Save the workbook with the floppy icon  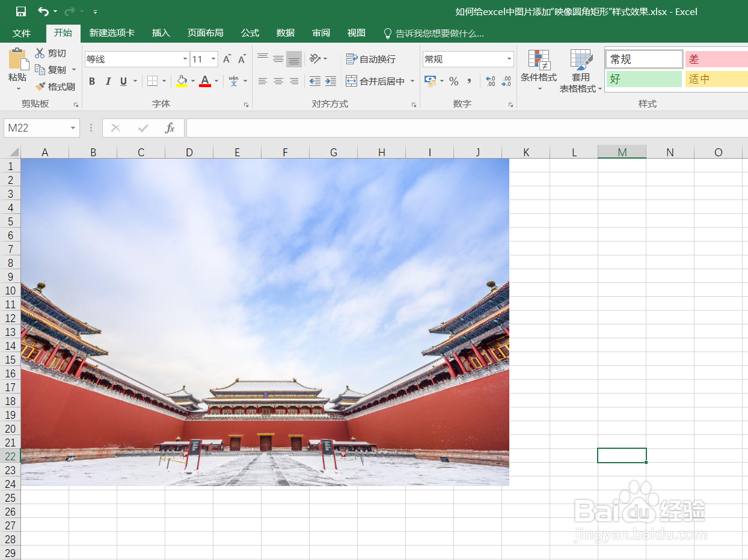pyautogui.click(x=20, y=11)
